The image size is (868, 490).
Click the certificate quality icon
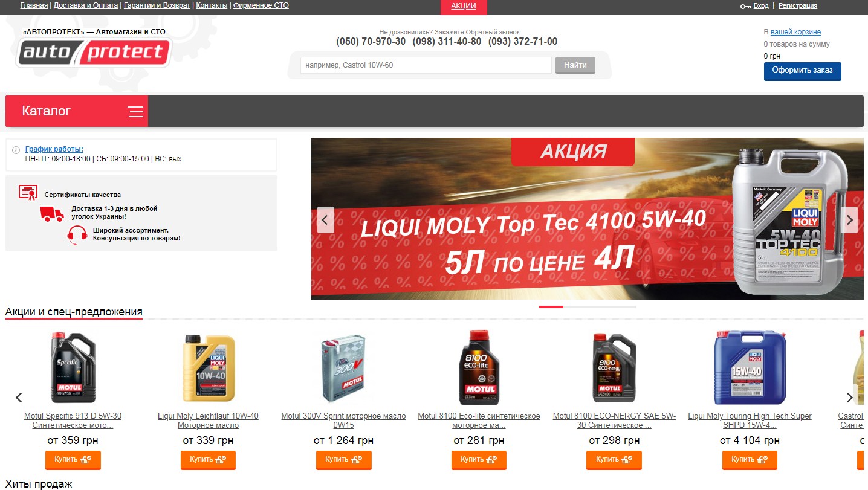coord(28,193)
